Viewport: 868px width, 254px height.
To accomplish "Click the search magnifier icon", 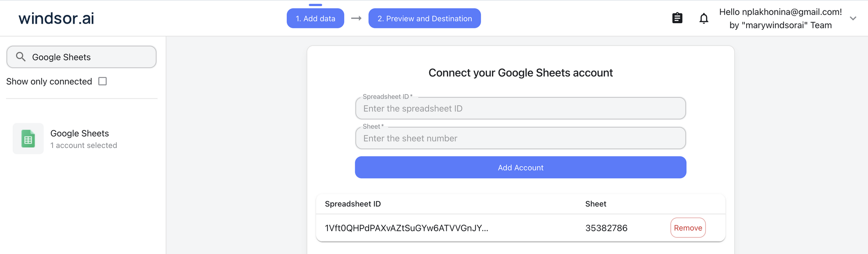I will coord(20,56).
